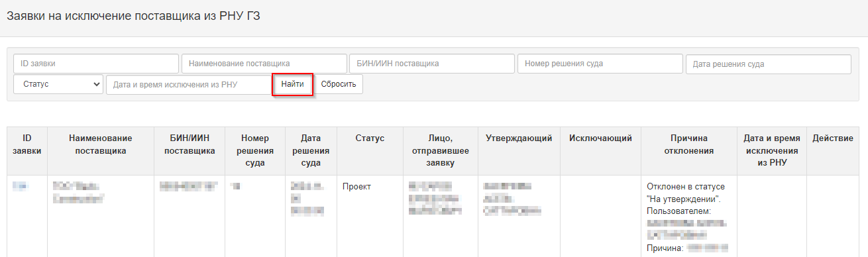Focus the Наименование поставщика filter field
Image resolution: width=868 pixels, height=257 pixels.
[x=264, y=64]
